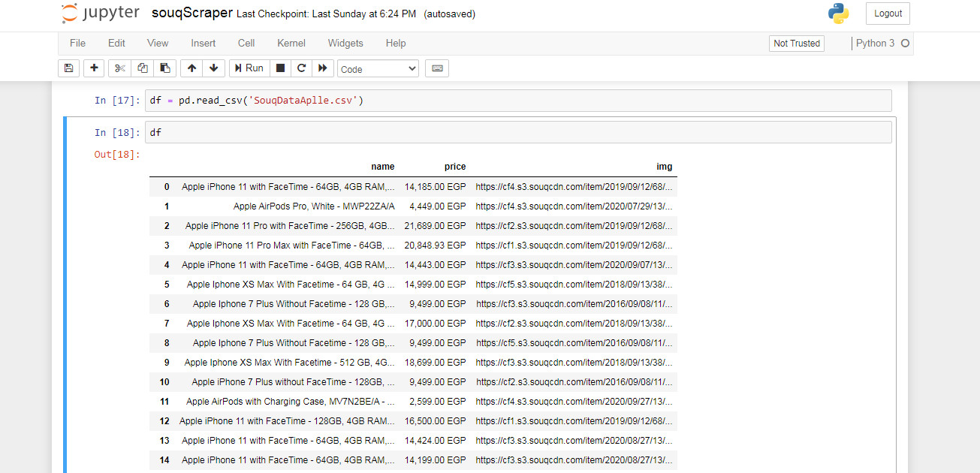
Task: Click the Not Trusted button
Action: click(797, 44)
